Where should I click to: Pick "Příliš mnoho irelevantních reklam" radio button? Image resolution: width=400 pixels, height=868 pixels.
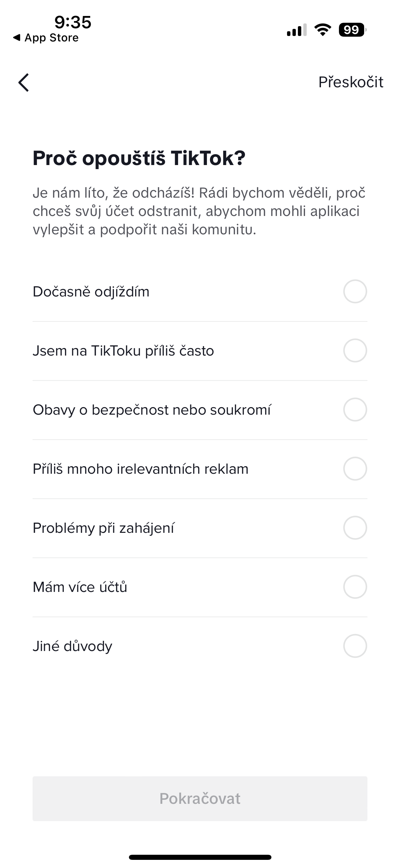[x=355, y=469]
